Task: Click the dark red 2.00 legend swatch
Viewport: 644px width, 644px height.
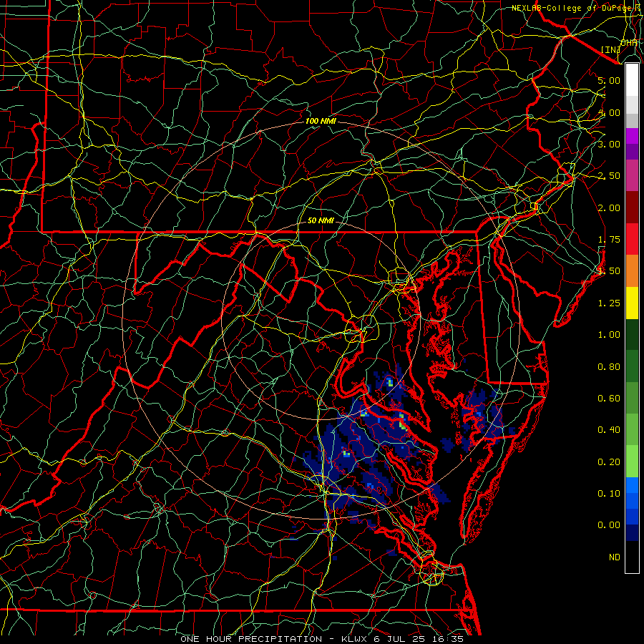Action: pyautogui.click(x=632, y=208)
